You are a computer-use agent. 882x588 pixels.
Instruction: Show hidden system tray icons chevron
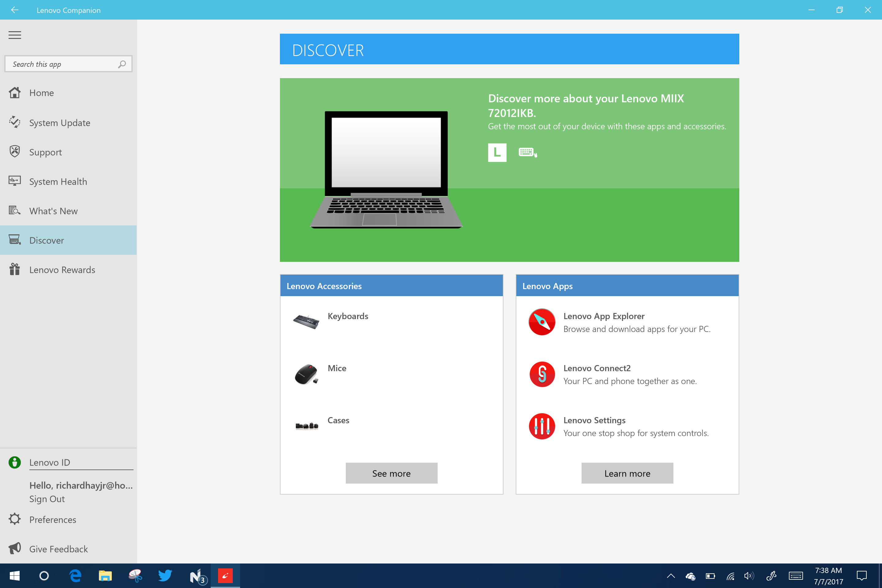point(671,576)
